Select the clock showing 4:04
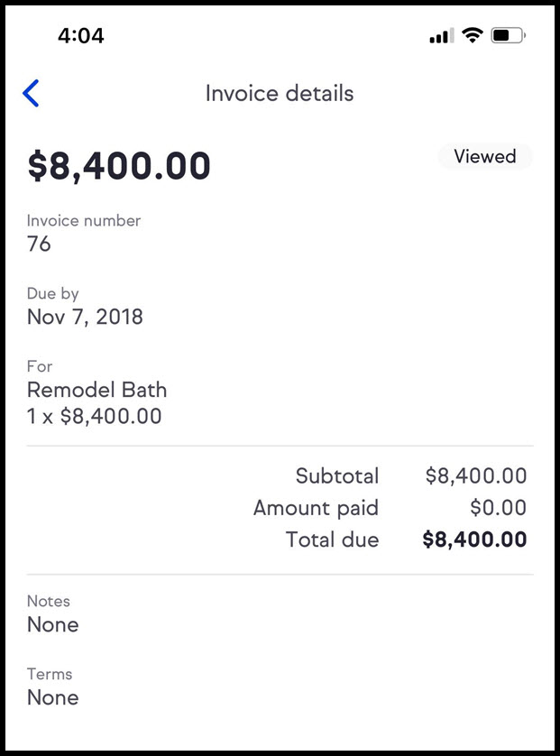The height and width of the screenshot is (756, 560). [79, 35]
